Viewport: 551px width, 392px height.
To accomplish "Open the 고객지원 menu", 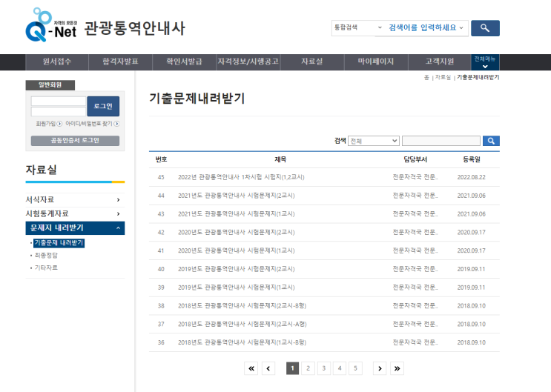I will [x=440, y=62].
